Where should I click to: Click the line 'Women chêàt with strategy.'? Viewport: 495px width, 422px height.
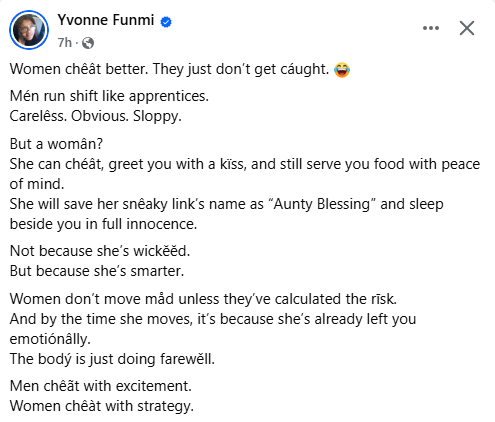click(102, 406)
